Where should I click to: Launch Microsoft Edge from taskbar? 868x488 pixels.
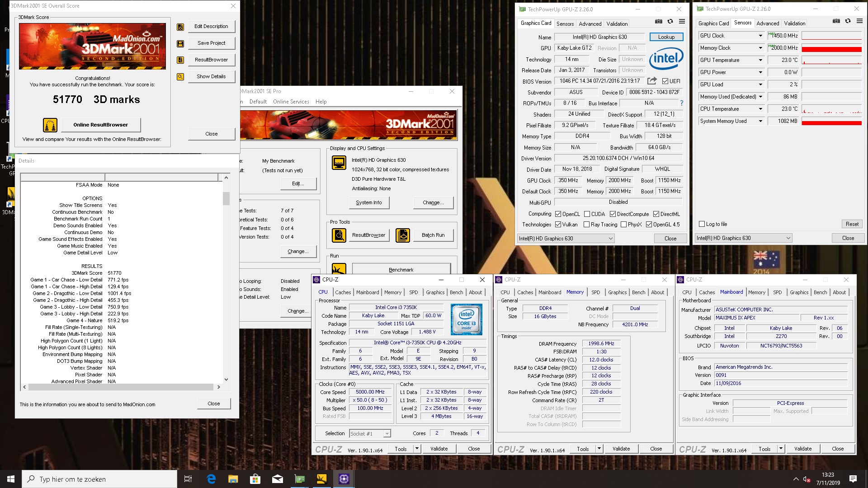point(211,479)
